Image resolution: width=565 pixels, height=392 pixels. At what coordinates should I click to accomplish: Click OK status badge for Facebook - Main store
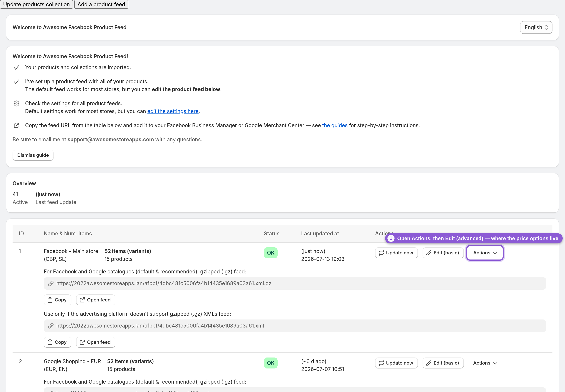[x=271, y=253]
